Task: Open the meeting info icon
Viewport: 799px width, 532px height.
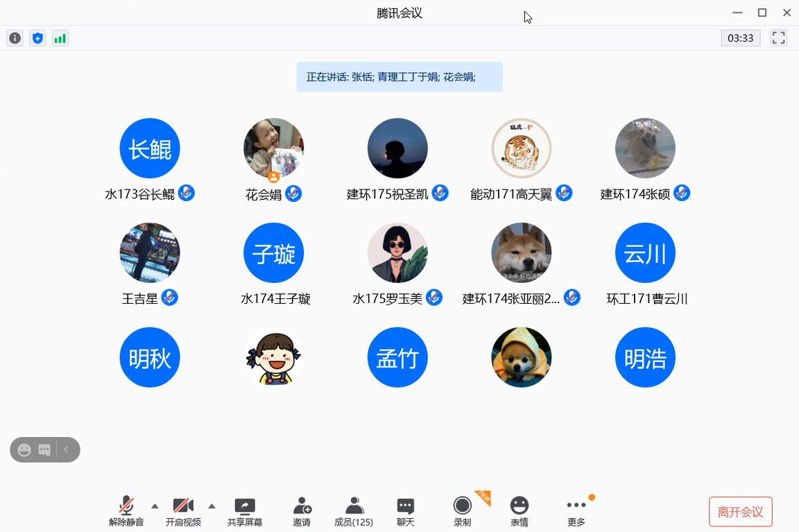Action: [x=15, y=38]
